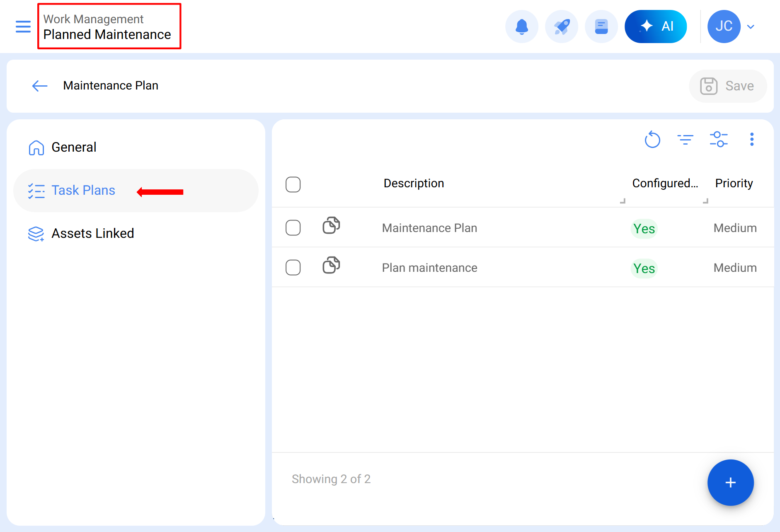Go back using the left arrow
780x532 pixels.
point(40,86)
